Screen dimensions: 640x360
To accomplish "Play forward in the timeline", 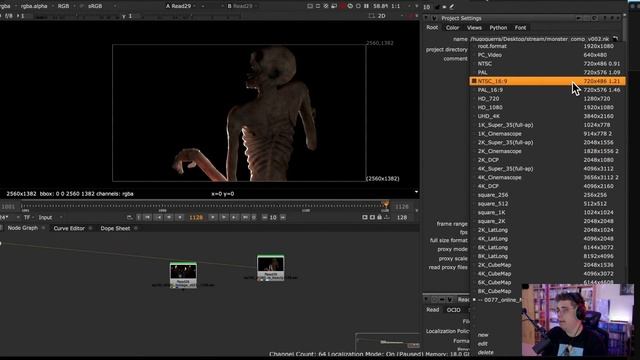I will pyautogui.click(x=213, y=218).
